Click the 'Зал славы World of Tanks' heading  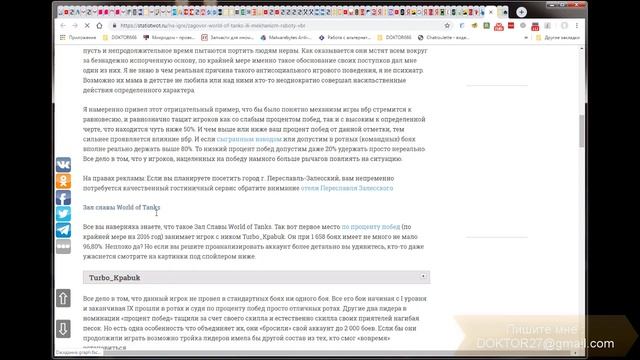coord(122,207)
